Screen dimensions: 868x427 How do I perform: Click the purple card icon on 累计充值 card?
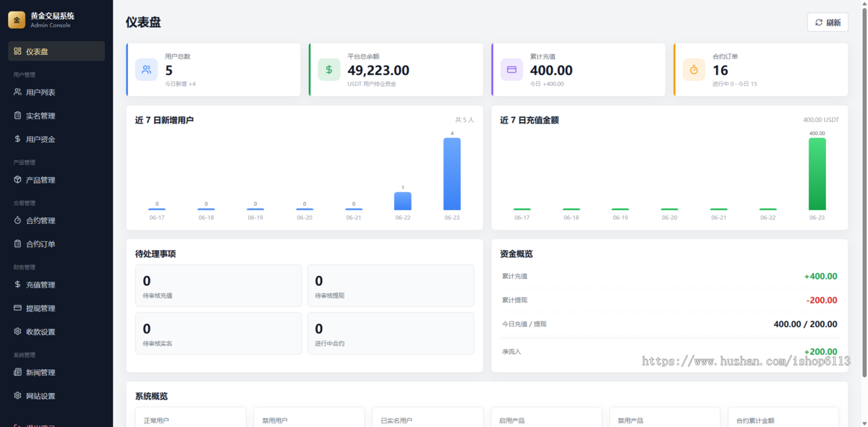point(511,70)
